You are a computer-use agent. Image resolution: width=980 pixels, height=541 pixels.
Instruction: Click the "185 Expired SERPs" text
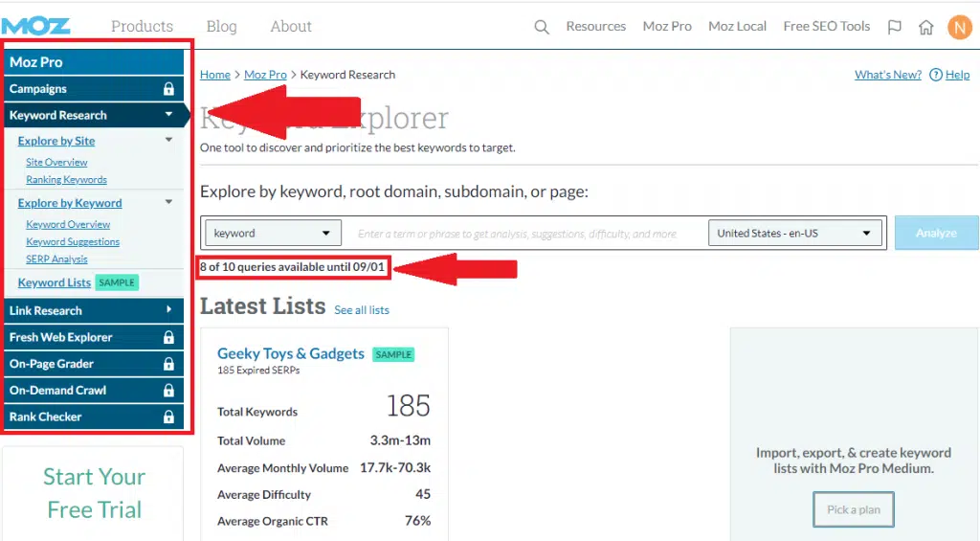pyautogui.click(x=258, y=371)
